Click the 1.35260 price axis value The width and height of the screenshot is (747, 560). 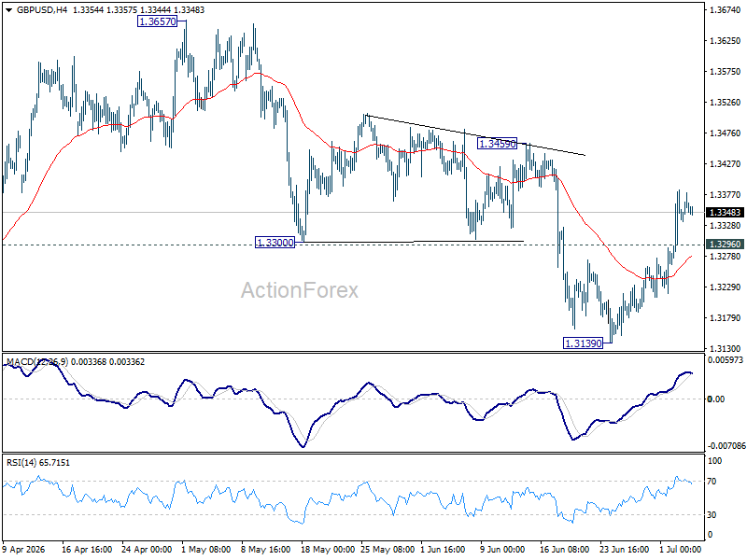[x=725, y=103]
